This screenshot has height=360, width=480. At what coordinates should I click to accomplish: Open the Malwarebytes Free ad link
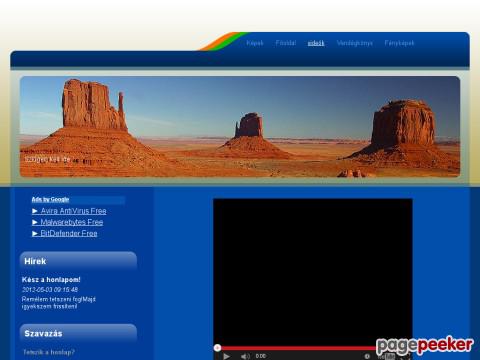pyautogui.click(x=72, y=222)
